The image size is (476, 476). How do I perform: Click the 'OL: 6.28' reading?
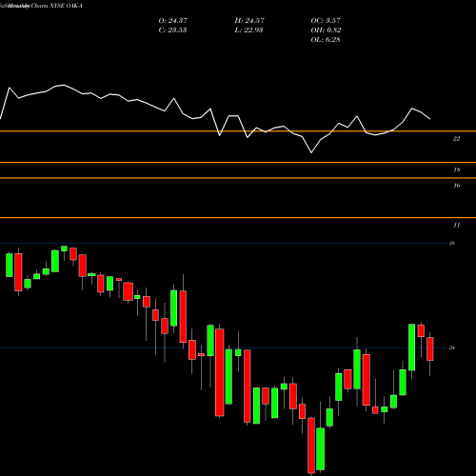(x=326, y=40)
